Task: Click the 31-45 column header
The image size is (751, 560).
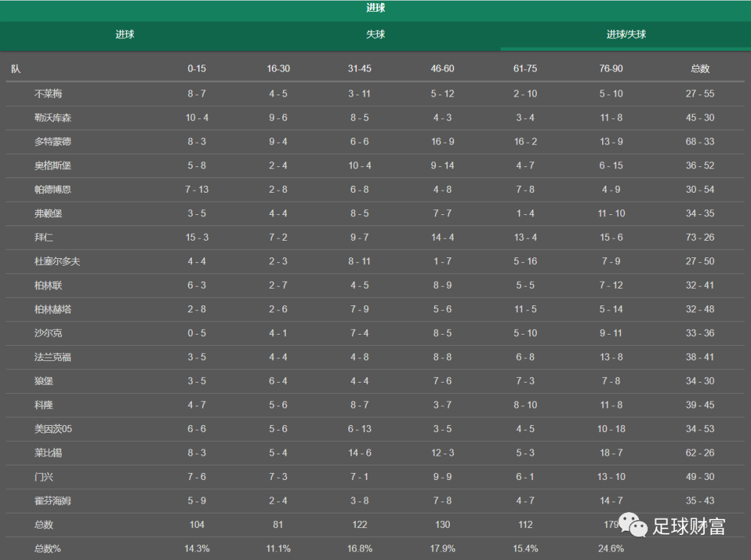Action: click(360, 68)
